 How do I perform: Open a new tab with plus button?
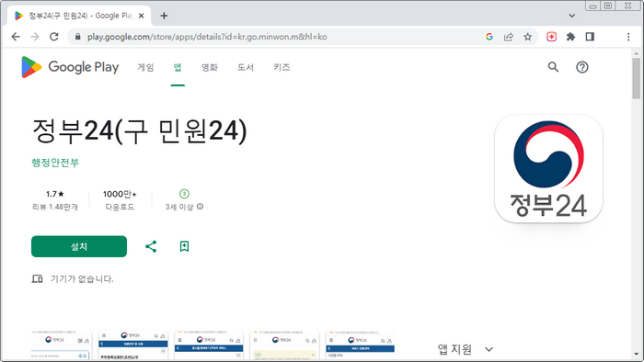pyautogui.click(x=164, y=16)
